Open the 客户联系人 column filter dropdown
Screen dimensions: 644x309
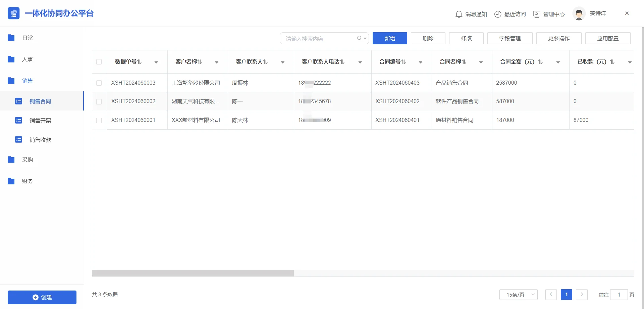click(x=283, y=62)
